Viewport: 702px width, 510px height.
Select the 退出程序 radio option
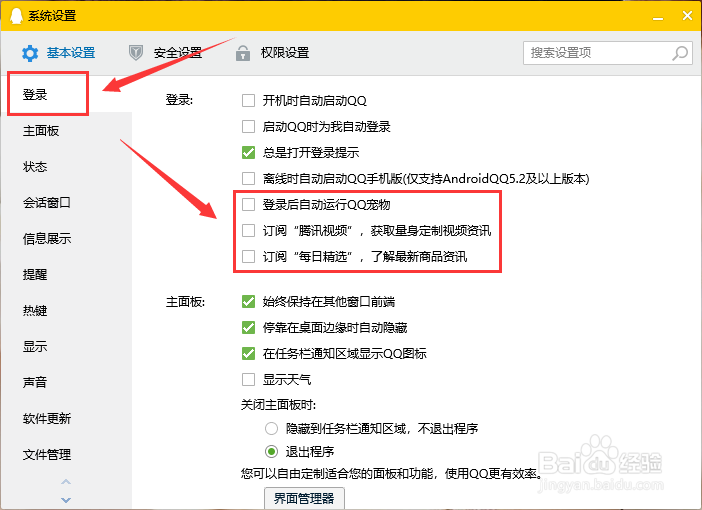coord(271,451)
